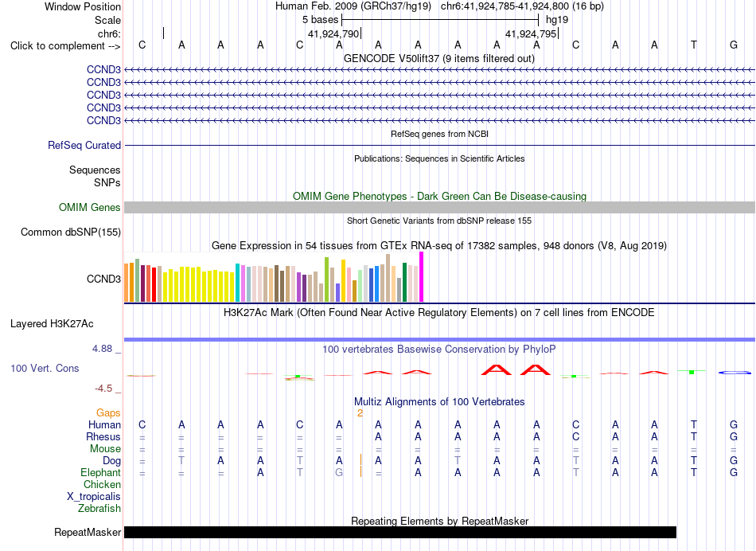Click the green OMIM Gene Phenotypes title
The width and height of the screenshot is (756, 551).
439,196
